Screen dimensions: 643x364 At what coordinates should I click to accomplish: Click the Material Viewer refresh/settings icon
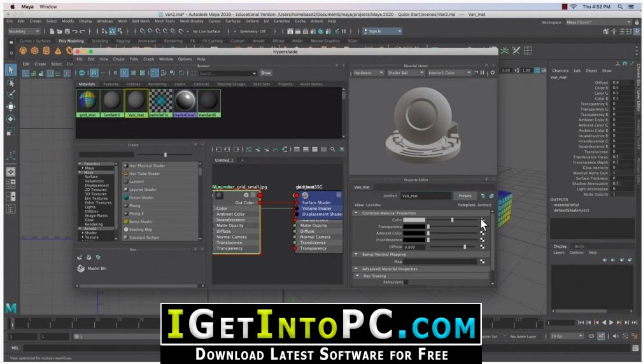(493, 73)
